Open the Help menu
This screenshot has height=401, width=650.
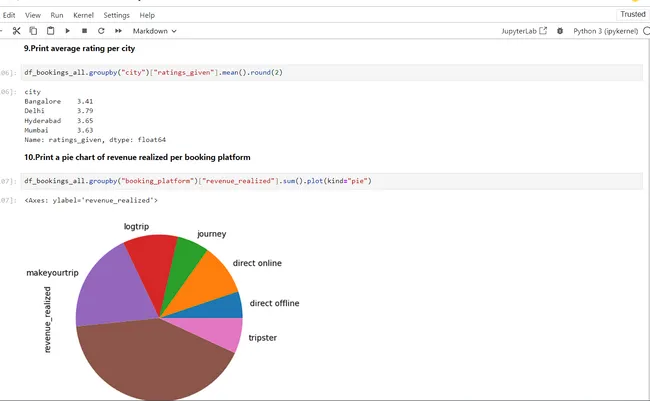pos(147,15)
